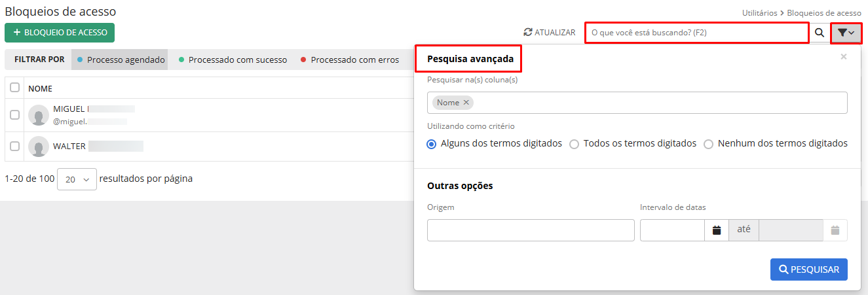Filter by Processado com erros

(350, 60)
